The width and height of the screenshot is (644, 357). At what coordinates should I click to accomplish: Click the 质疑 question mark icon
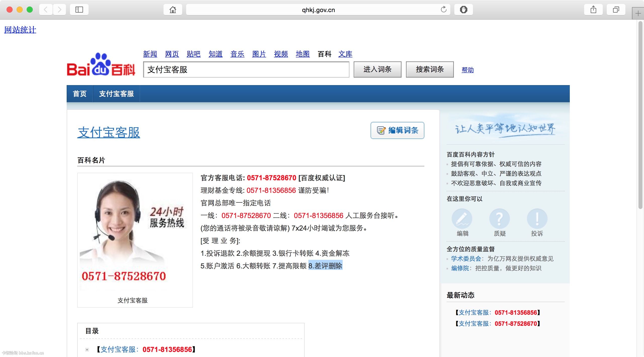[x=499, y=219]
